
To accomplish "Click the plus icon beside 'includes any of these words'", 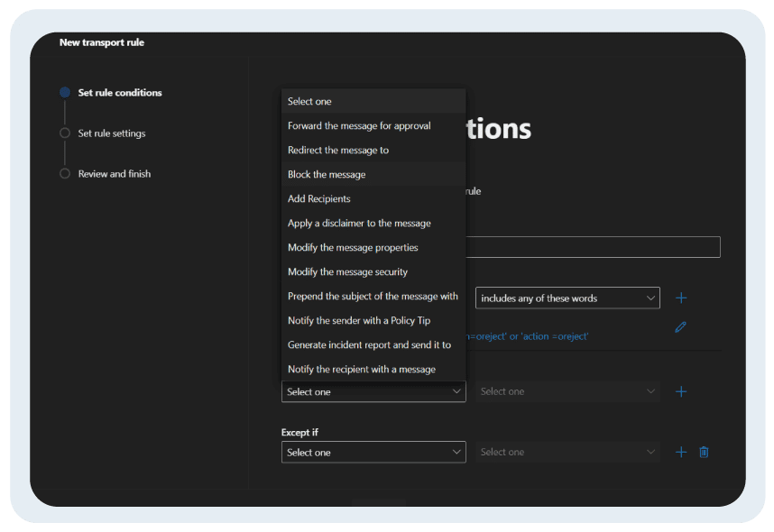I will point(681,298).
